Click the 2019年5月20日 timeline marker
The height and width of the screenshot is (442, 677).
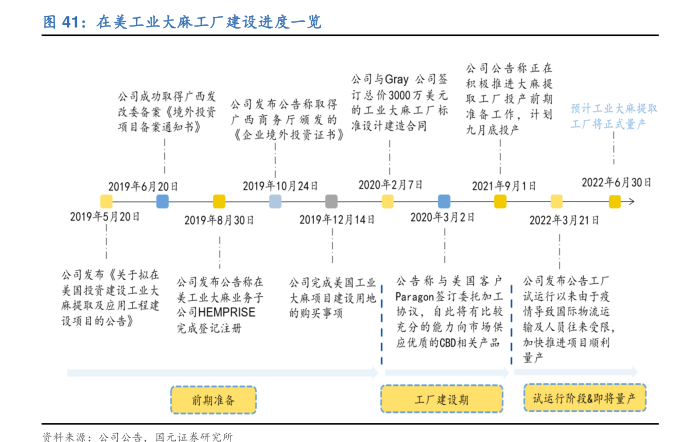[x=106, y=201]
